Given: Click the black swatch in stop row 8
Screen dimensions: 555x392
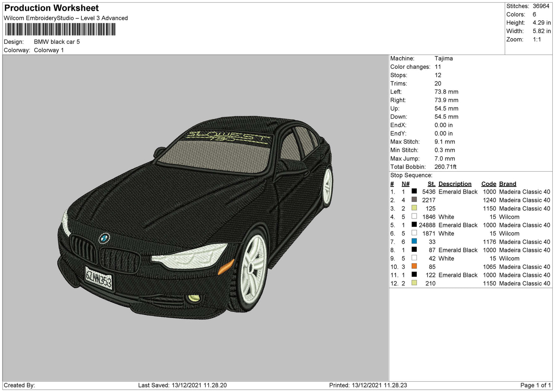Looking at the screenshot, I should pyautogui.click(x=414, y=250).
